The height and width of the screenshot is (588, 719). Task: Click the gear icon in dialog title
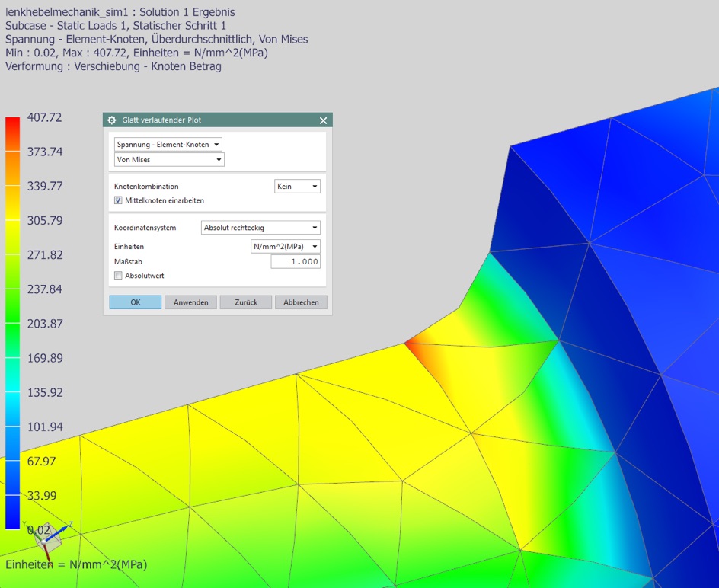pyautogui.click(x=112, y=120)
